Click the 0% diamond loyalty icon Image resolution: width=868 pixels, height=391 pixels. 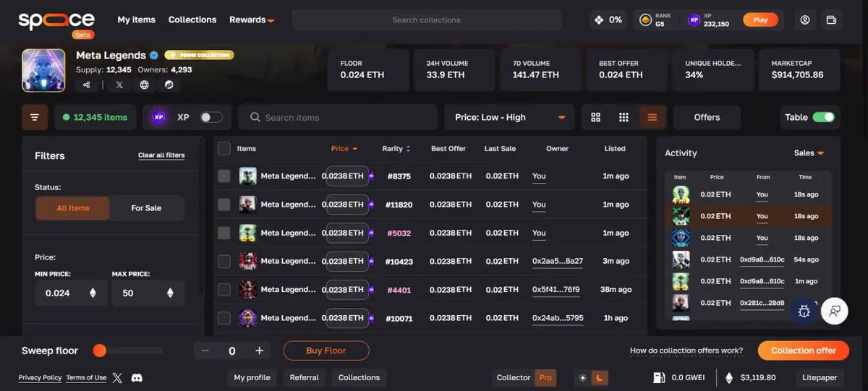point(599,20)
